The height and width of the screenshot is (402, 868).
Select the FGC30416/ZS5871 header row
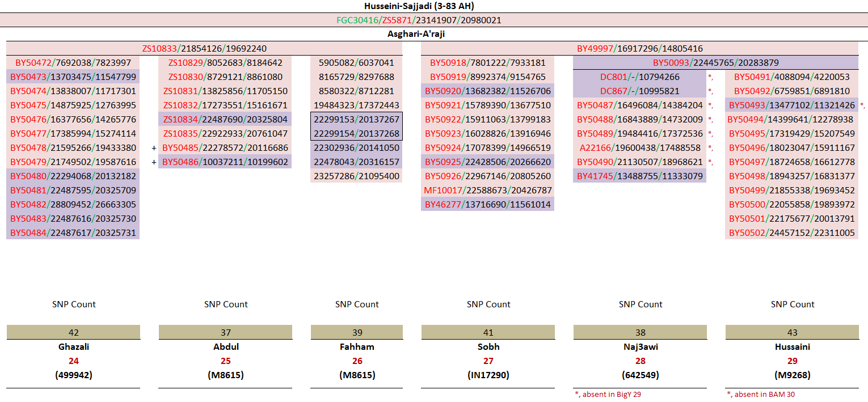(x=419, y=20)
